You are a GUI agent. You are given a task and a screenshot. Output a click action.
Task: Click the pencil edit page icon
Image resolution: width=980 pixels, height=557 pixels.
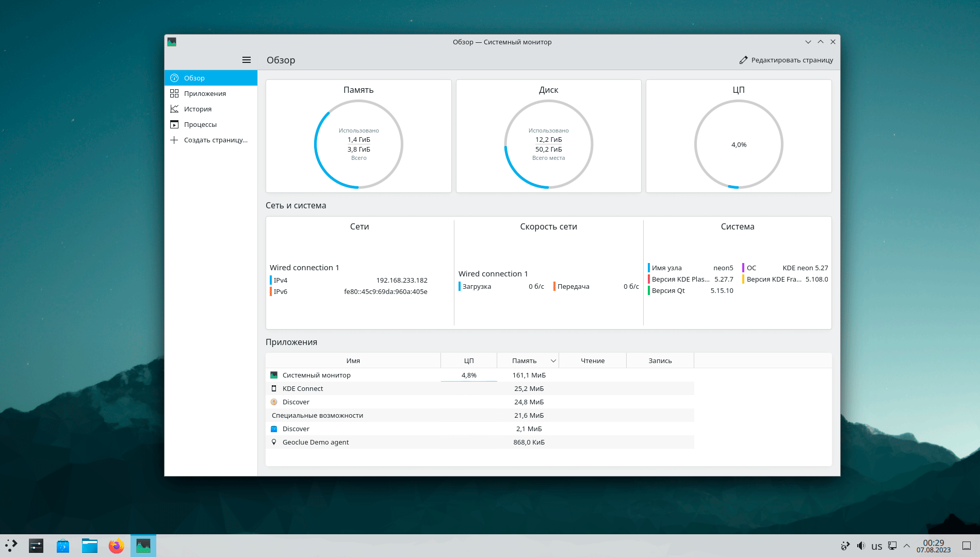coord(743,60)
